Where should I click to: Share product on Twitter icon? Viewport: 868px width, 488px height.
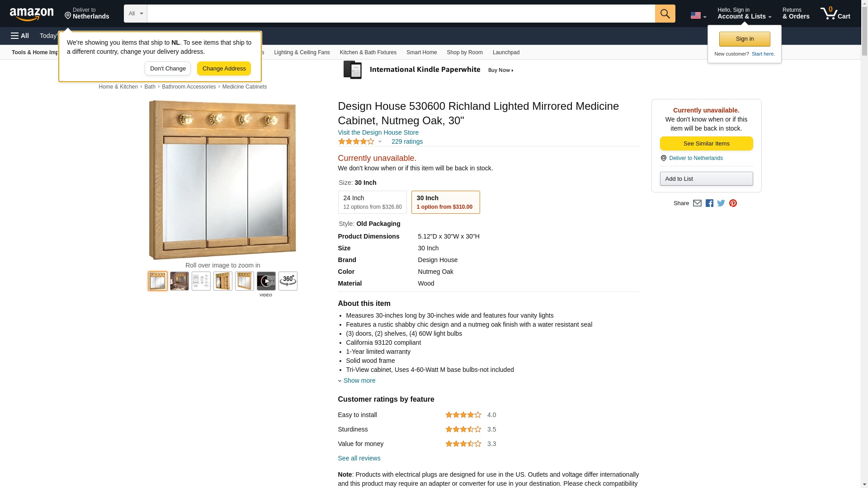pyautogui.click(x=721, y=203)
